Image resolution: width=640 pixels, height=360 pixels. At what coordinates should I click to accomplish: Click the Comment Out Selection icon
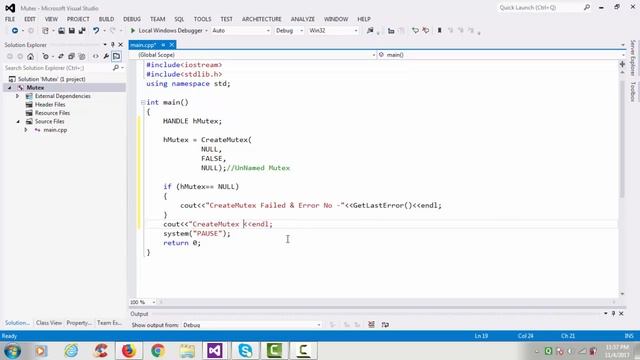(415, 31)
